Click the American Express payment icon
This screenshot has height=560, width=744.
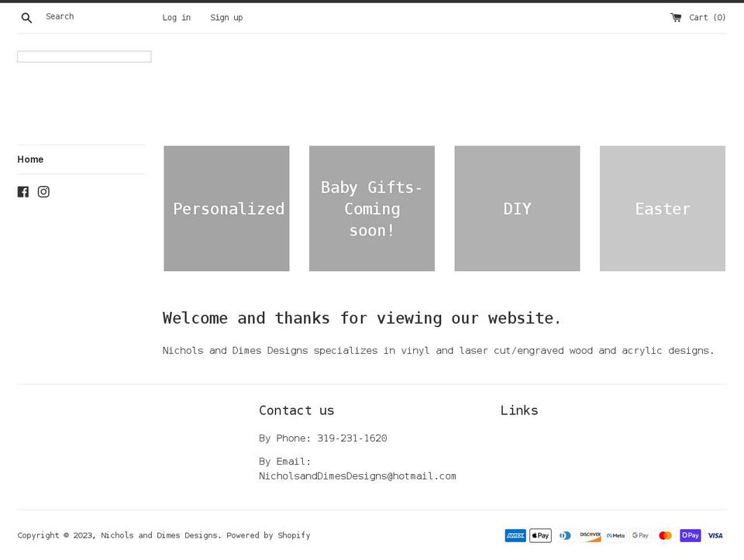coord(515,535)
